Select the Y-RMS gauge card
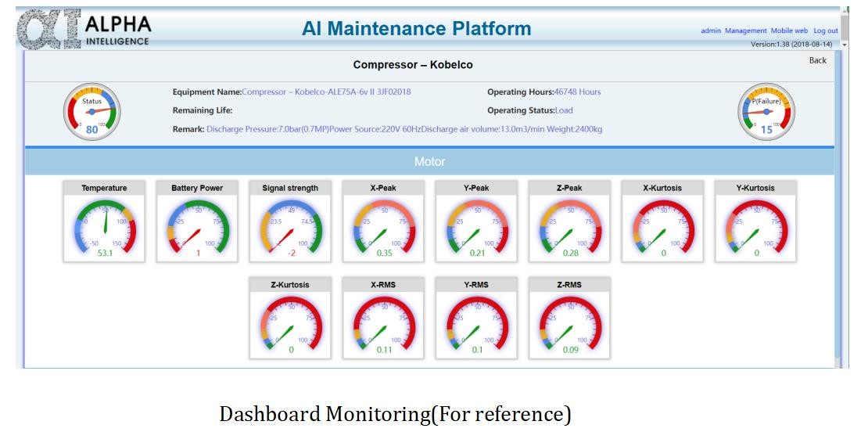This screenshot has width=868, height=432. (476, 318)
